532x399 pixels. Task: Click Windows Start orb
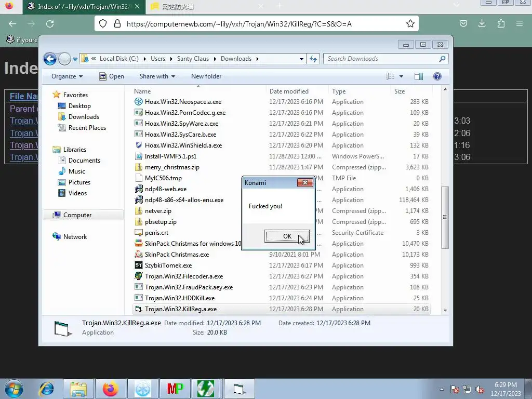point(14,389)
